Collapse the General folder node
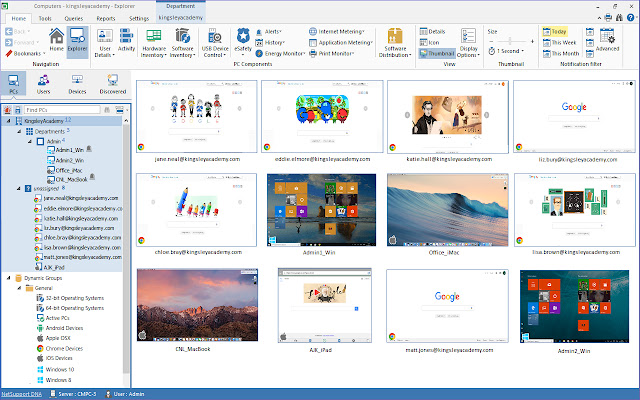Viewport: 640px width, 400px height. (19, 288)
